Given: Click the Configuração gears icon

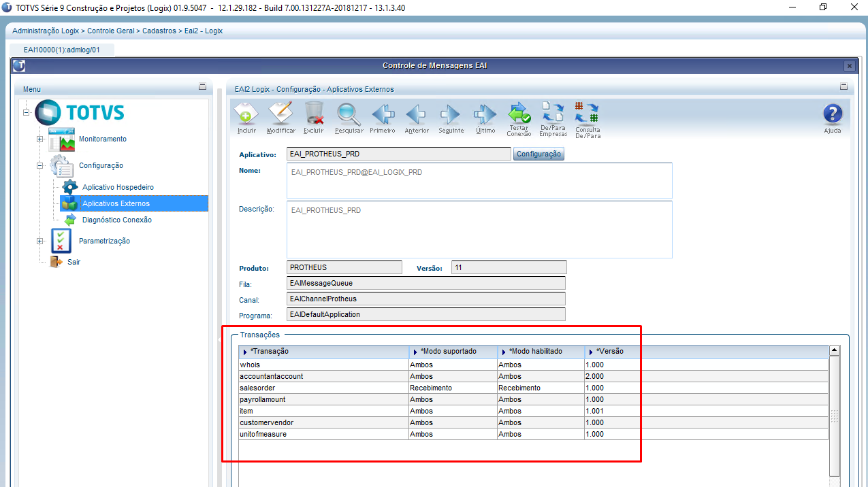Looking at the screenshot, I should (x=61, y=165).
